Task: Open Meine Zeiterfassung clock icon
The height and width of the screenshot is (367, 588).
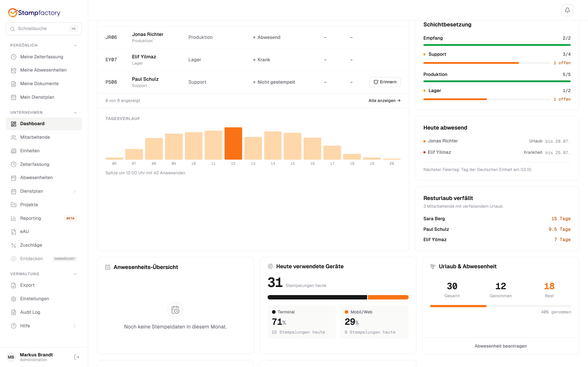Action: coord(14,57)
